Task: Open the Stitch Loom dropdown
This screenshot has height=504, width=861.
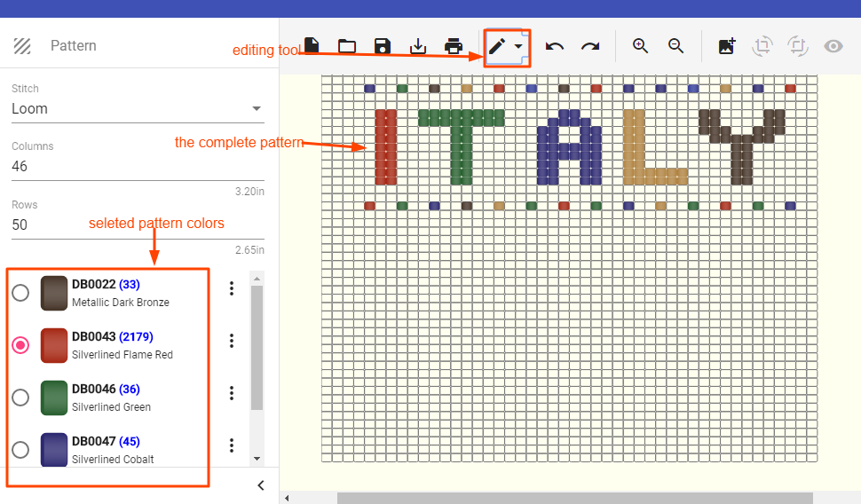Action: point(138,109)
